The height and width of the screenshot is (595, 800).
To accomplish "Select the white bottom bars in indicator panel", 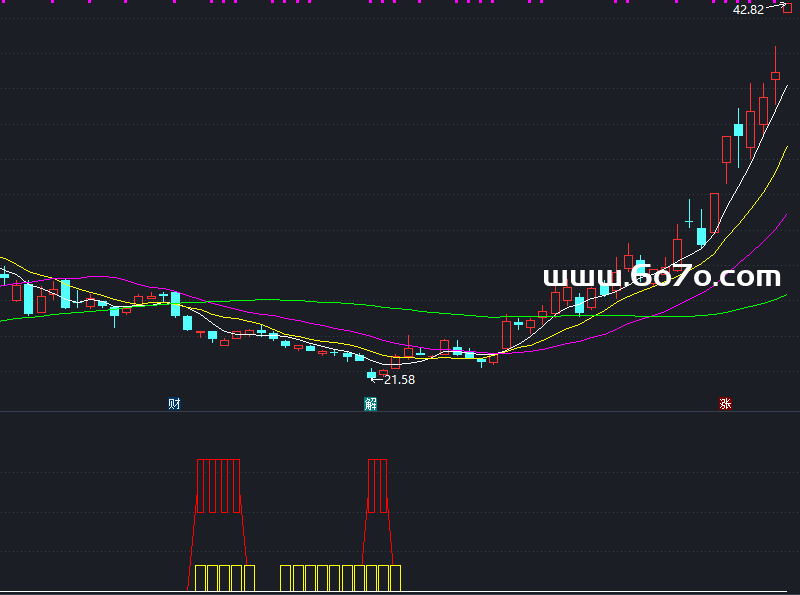I will pos(218,578).
